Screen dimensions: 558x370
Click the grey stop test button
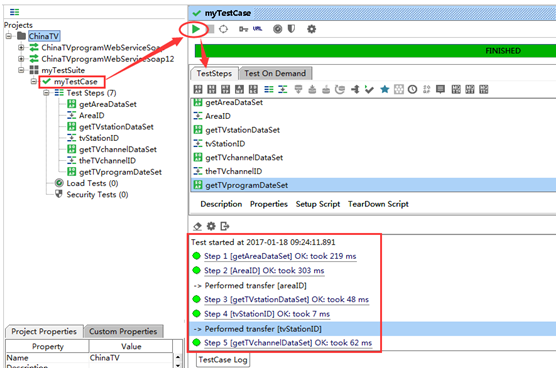coord(211,29)
